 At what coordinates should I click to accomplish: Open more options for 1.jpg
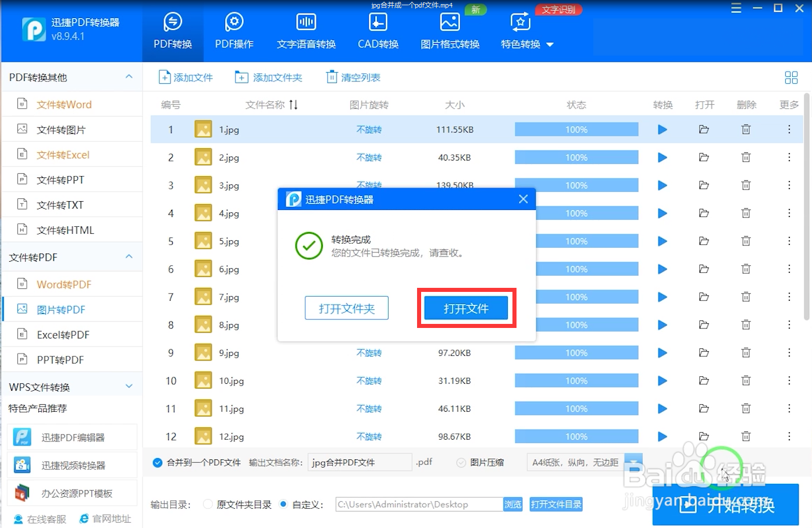pyautogui.click(x=789, y=130)
